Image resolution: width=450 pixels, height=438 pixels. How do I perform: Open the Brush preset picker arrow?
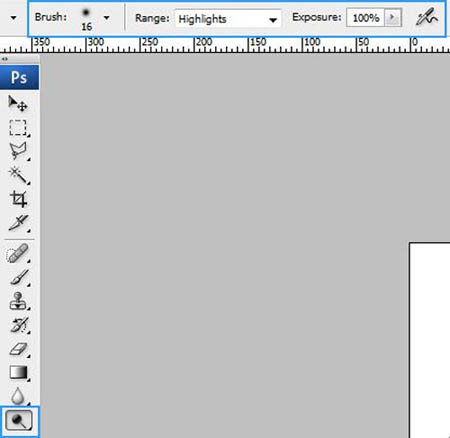click(x=106, y=18)
